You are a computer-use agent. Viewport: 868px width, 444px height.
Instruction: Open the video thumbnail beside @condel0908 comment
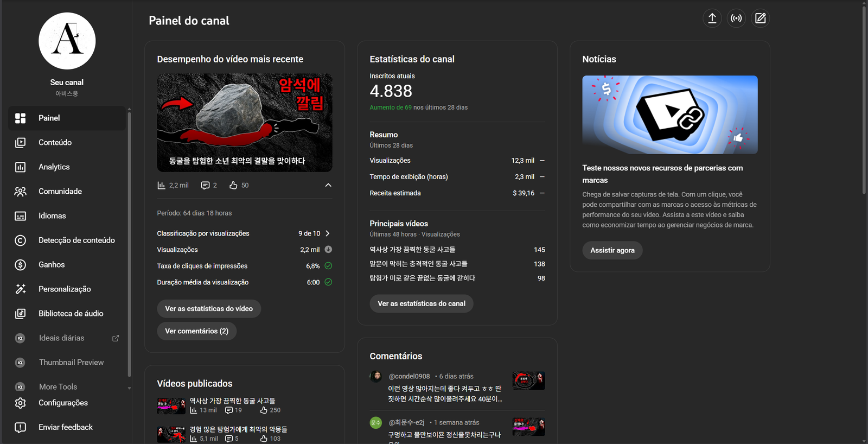pos(529,380)
